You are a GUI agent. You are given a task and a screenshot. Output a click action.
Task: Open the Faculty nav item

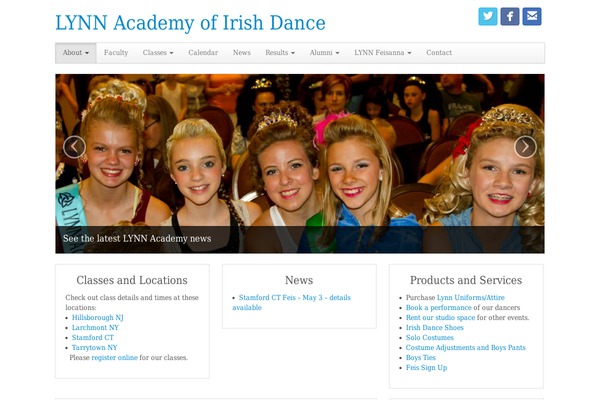(x=116, y=53)
